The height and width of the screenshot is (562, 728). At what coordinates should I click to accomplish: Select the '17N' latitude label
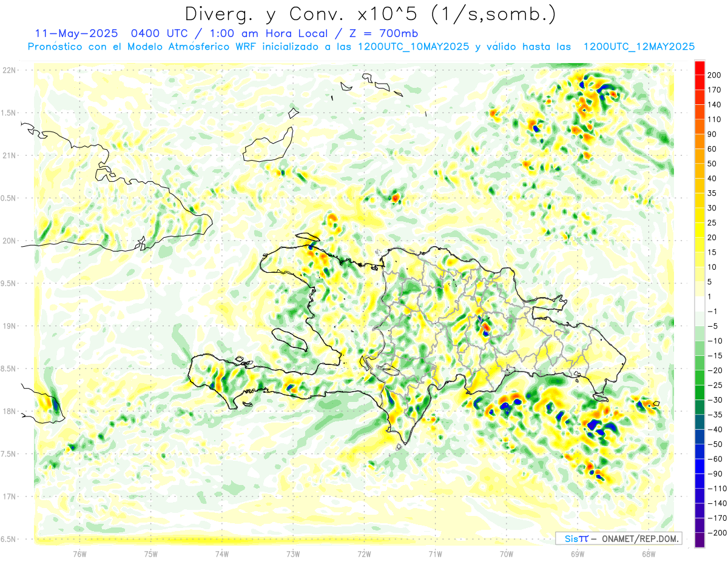point(9,497)
